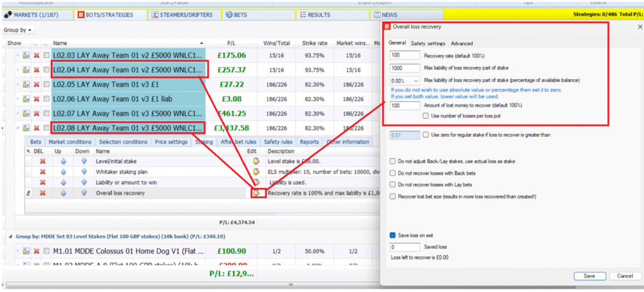
Task: Delete strategy L02.03 with its red X
Action: pyautogui.click(x=36, y=55)
